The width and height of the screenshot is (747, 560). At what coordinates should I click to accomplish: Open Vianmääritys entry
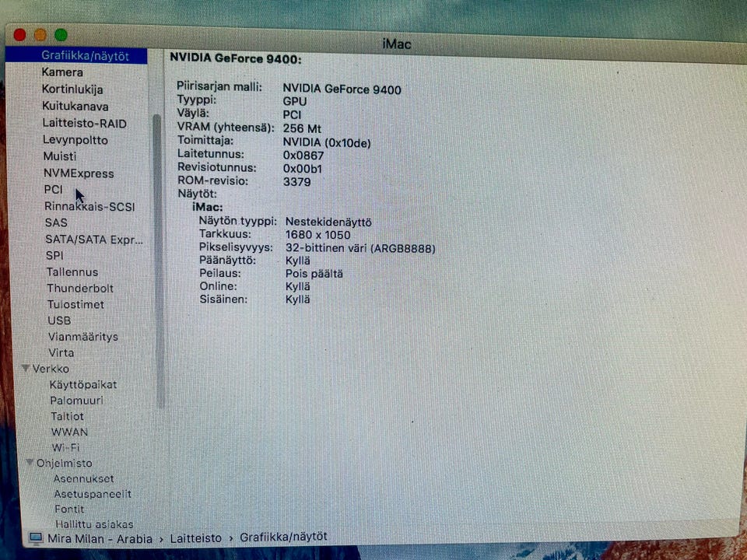click(x=83, y=337)
